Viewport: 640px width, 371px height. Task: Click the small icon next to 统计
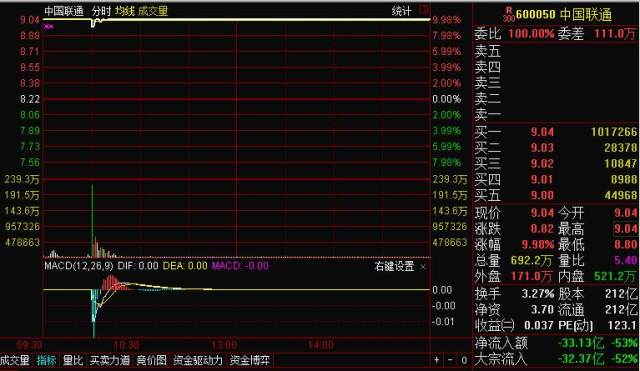coord(424,10)
